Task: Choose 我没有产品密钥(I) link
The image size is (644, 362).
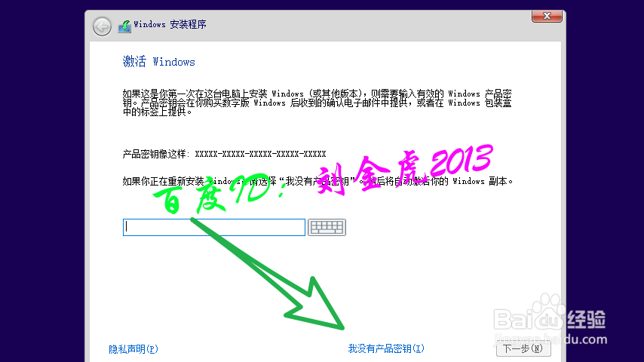Action: (386, 348)
